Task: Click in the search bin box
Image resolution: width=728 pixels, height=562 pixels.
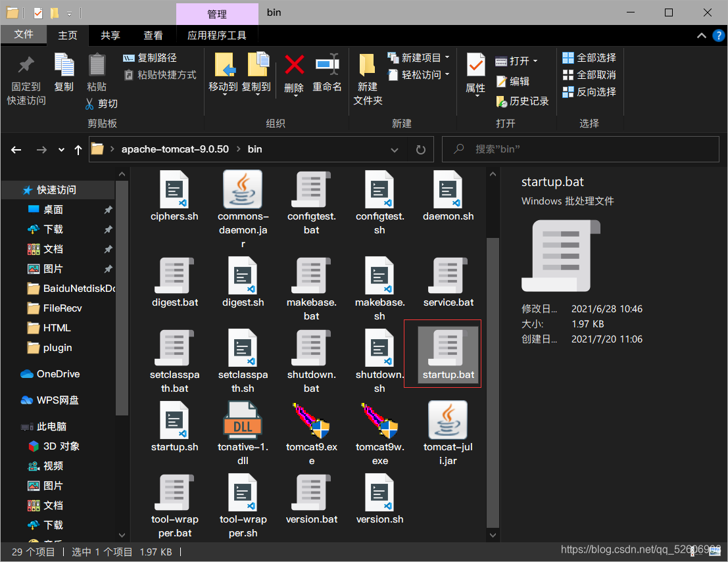Action: pyautogui.click(x=580, y=149)
